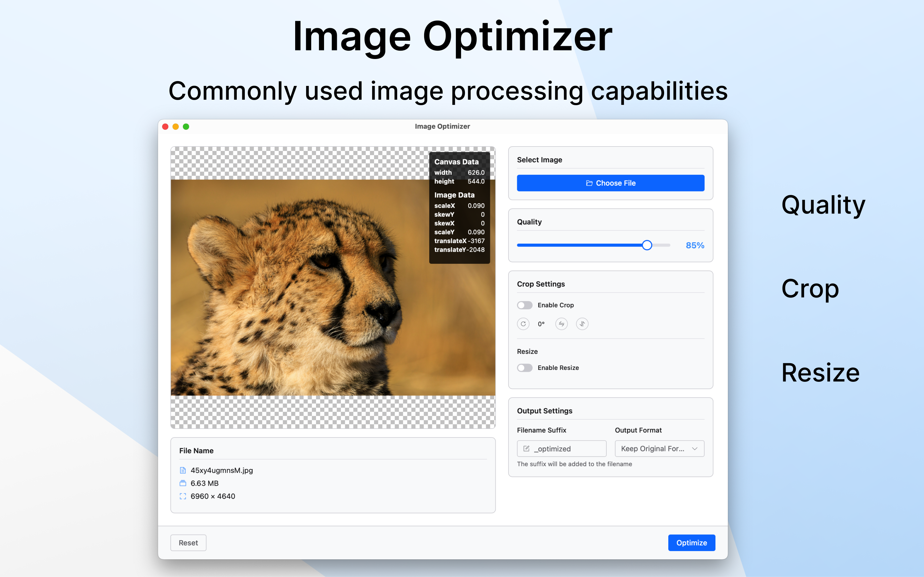The width and height of the screenshot is (924, 577).
Task: Click Choose File to select an image
Action: click(x=610, y=183)
